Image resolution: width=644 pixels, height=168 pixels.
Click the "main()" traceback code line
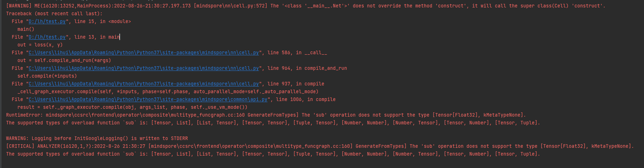point(26,29)
